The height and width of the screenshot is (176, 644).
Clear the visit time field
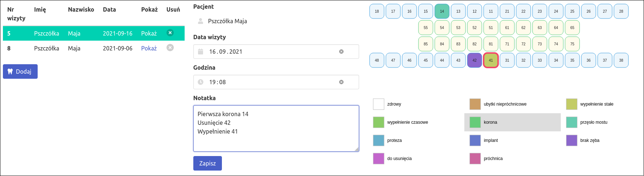[341, 82]
